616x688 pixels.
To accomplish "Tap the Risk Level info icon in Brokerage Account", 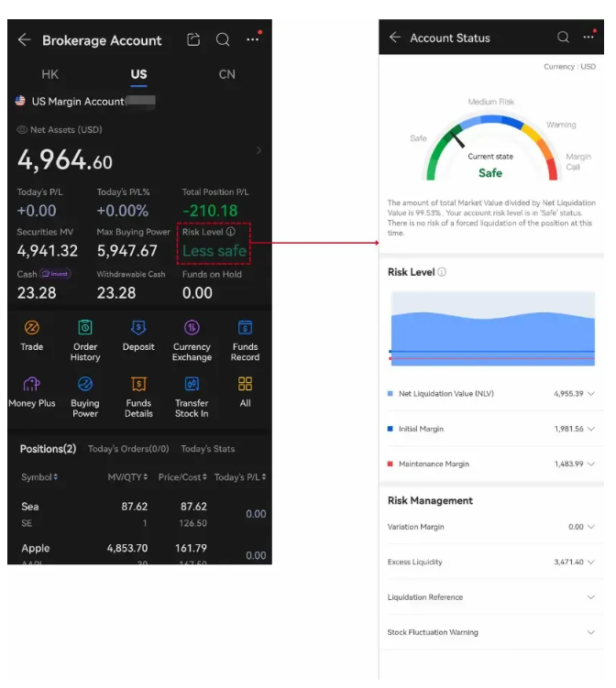I will click(231, 232).
